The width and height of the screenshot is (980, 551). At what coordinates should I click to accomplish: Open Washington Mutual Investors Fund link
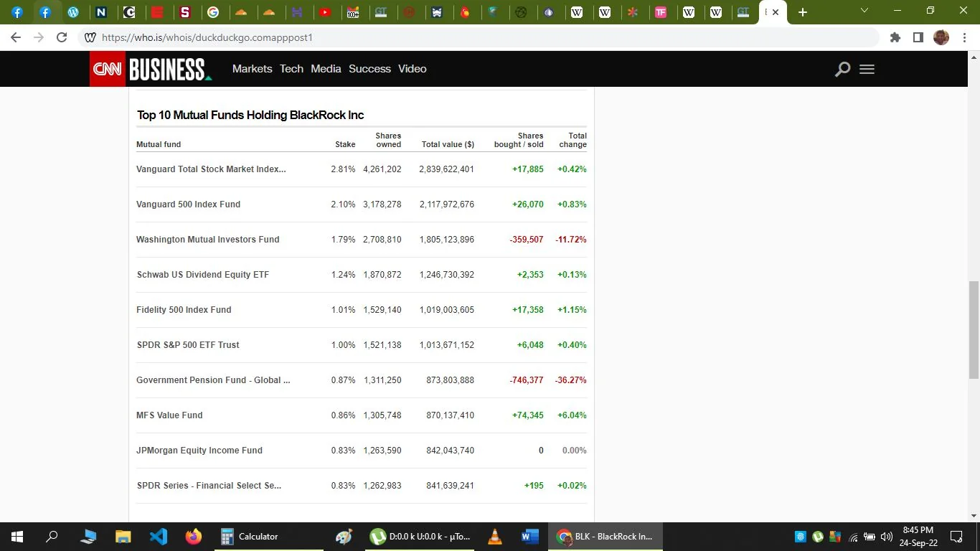pos(208,240)
